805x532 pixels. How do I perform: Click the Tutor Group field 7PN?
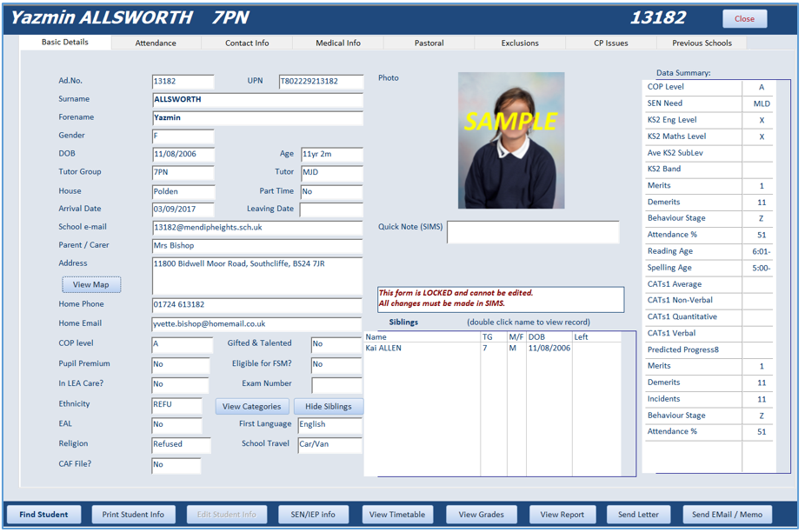click(x=183, y=172)
